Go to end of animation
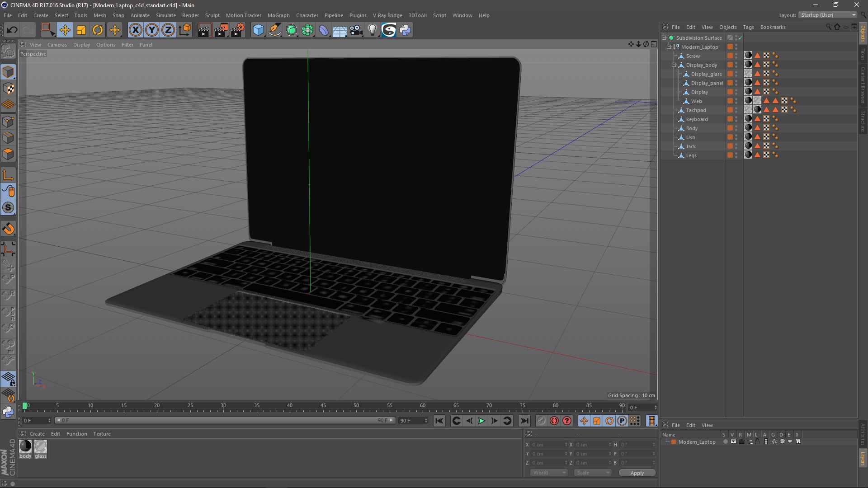Image resolution: width=868 pixels, height=488 pixels. pos(524,421)
